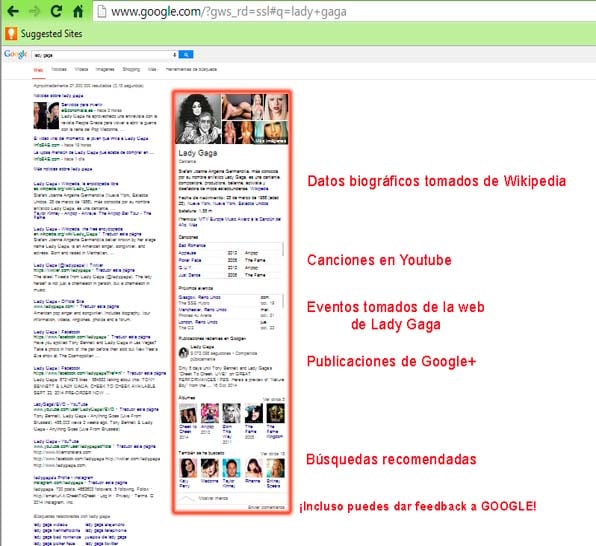Screen dimensions: 596x546
Task: Select the Web search tab
Action: coord(38,70)
